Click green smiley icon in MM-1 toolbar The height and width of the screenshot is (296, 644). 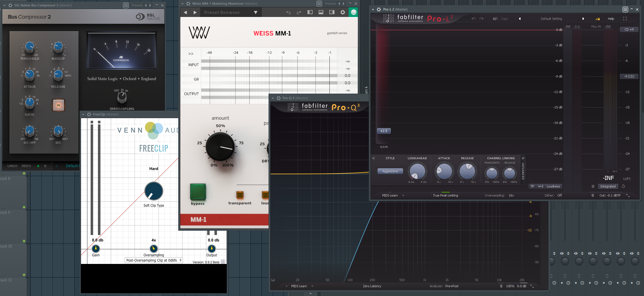point(353,12)
